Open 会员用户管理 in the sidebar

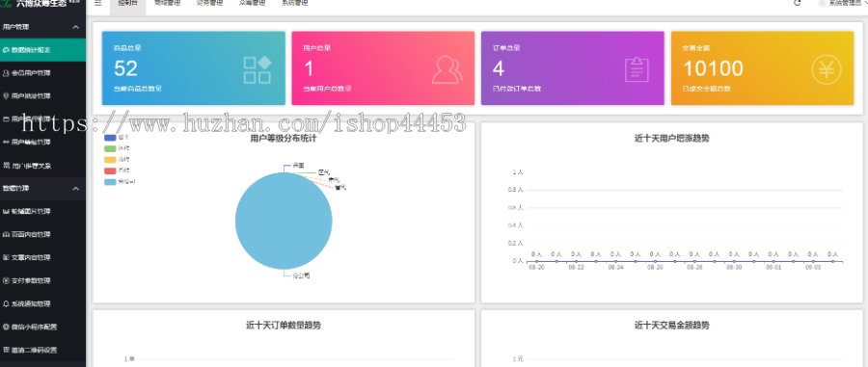tap(42, 73)
